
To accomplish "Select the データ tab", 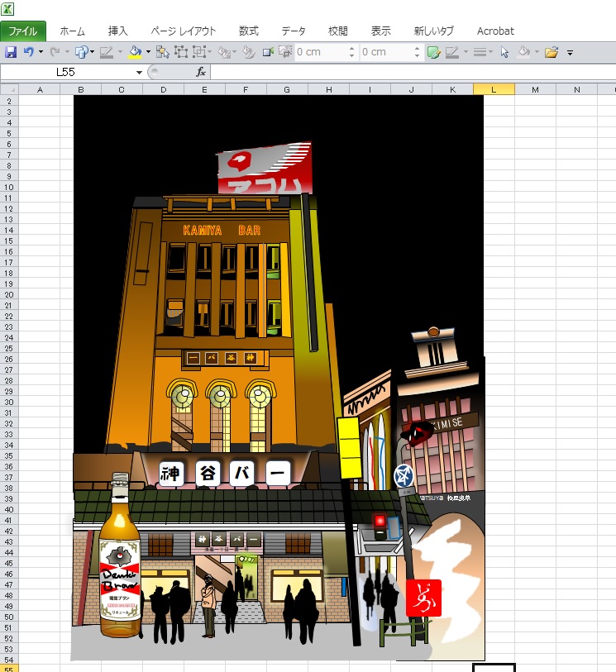I will point(294,31).
